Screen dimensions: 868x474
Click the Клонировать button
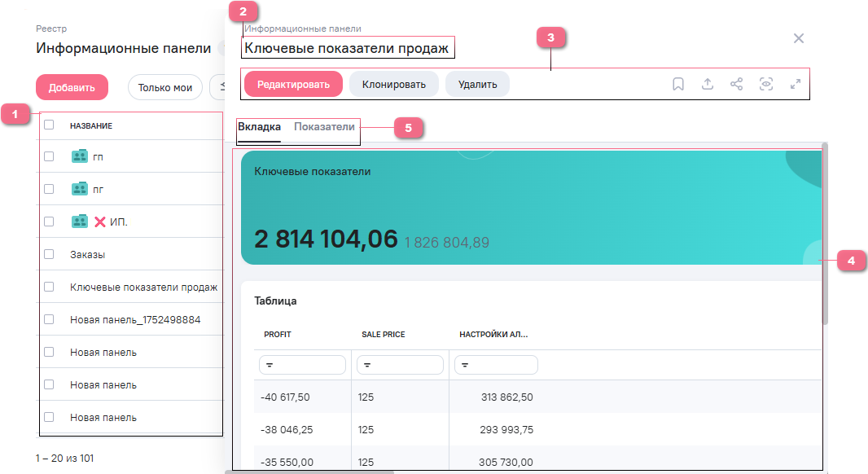394,84
